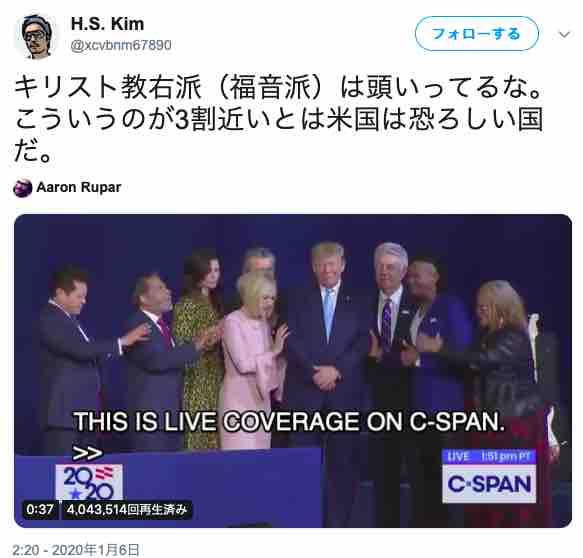Click the 0:37 video duration badge
Viewport: 583px width, 558px height.
point(40,509)
